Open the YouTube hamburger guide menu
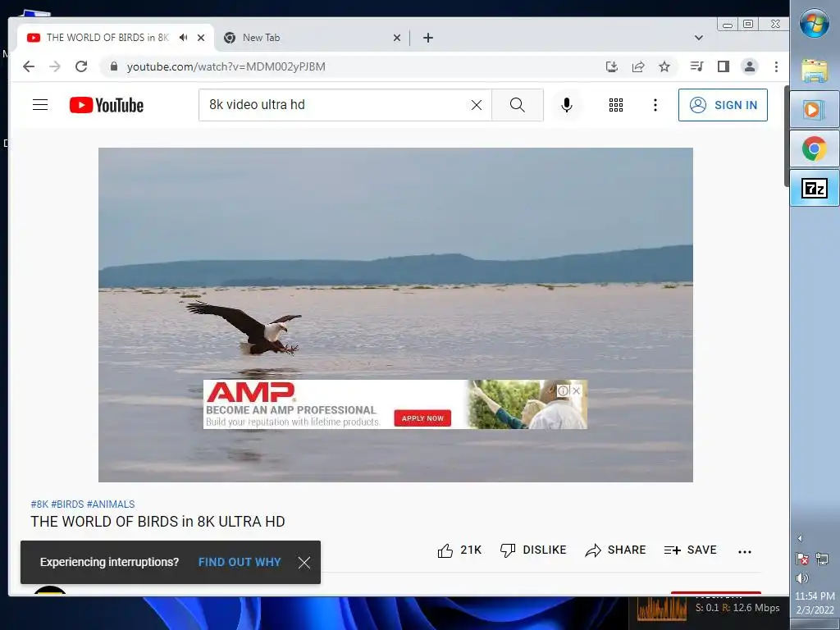Viewport: 840px width, 630px height. coord(40,104)
